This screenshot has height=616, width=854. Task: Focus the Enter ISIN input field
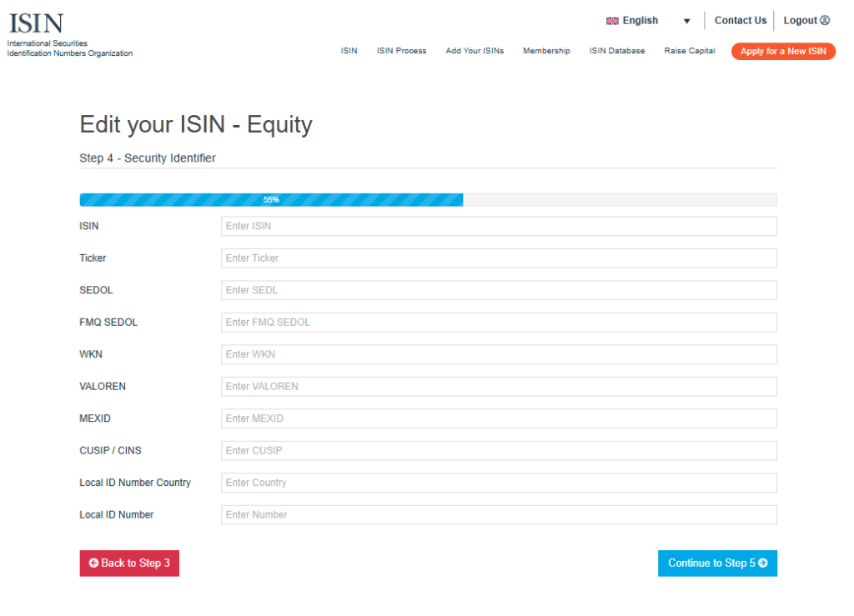tap(499, 226)
